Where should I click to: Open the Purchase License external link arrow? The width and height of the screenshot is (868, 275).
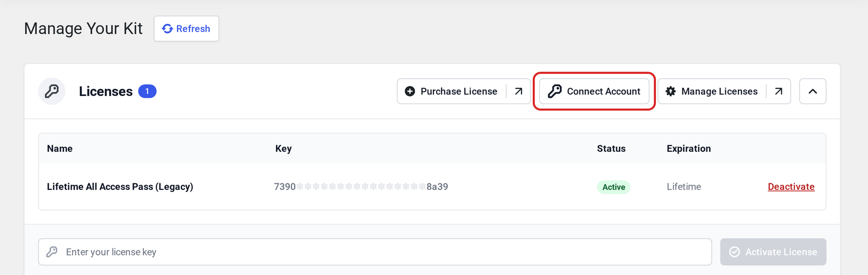519,91
